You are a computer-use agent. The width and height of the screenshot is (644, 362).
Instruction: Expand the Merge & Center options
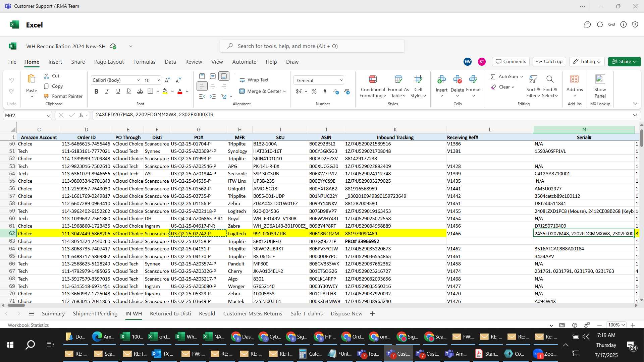pyautogui.click(x=284, y=92)
